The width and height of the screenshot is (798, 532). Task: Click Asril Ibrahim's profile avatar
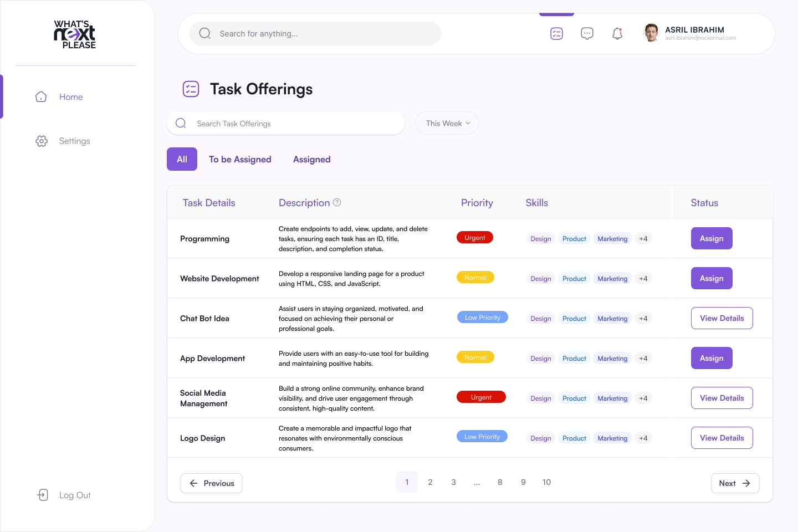coord(651,33)
